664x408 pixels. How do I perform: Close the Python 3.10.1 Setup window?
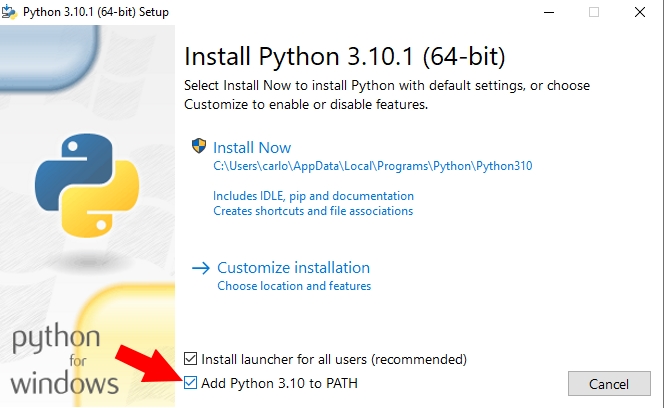(640, 12)
